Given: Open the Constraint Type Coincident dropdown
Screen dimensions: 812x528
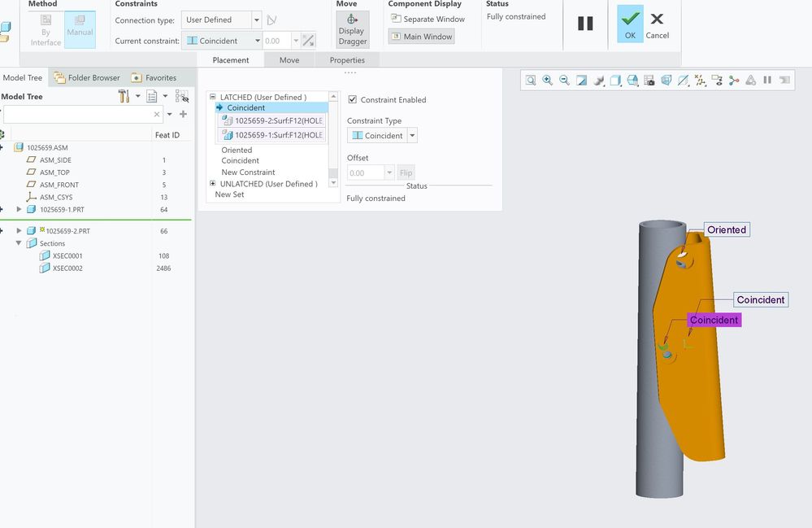Looking at the screenshot, I should tap(412, 136).
